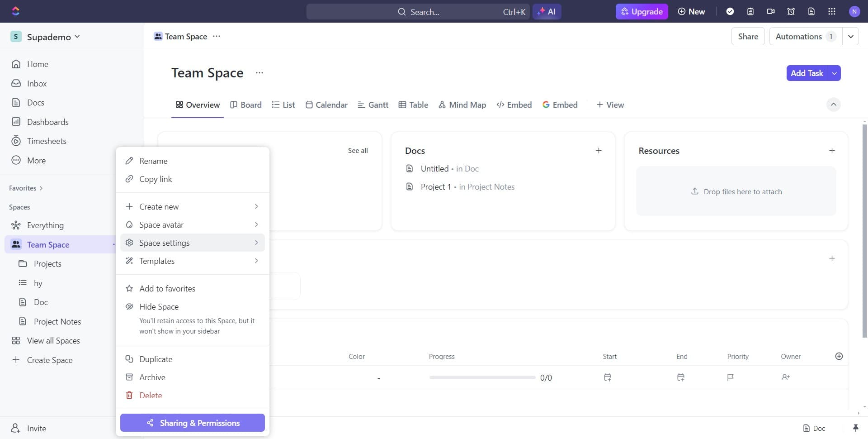Hide Space from the sidebar
This screenshot has height=439, width=868.
(x=159, y=307)
